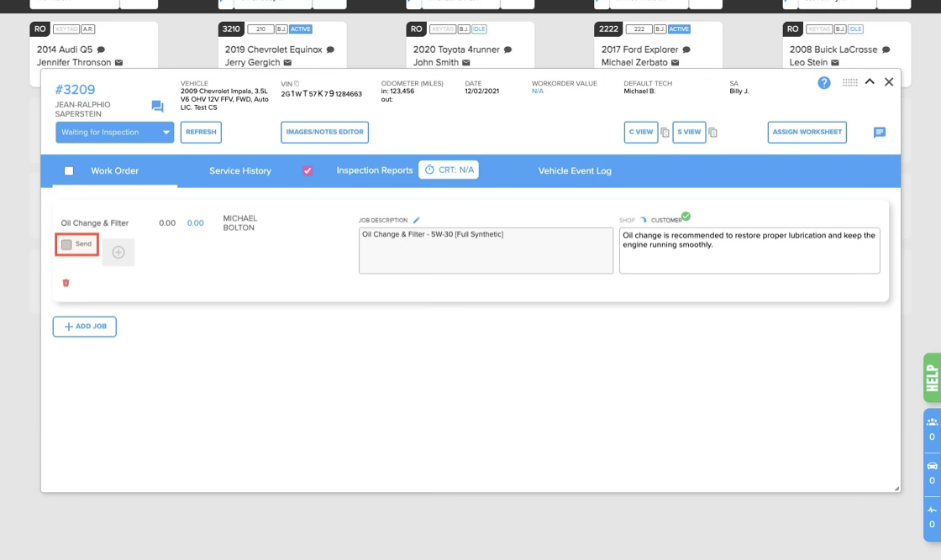This screenshot has height=560, width=941.
Task: Click the Job Description text box
Action: click(x=486, y=251)
